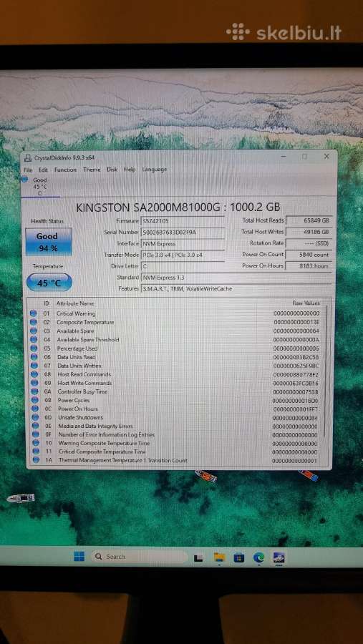The image size is (363, 644).
Task: Open Microsoft Store from the taskbar
Action: [239, 557]
